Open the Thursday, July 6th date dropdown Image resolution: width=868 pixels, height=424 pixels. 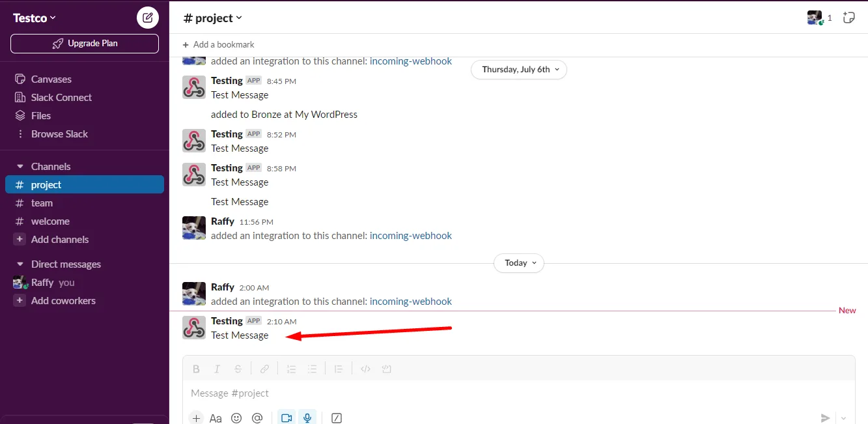point(519,70)
